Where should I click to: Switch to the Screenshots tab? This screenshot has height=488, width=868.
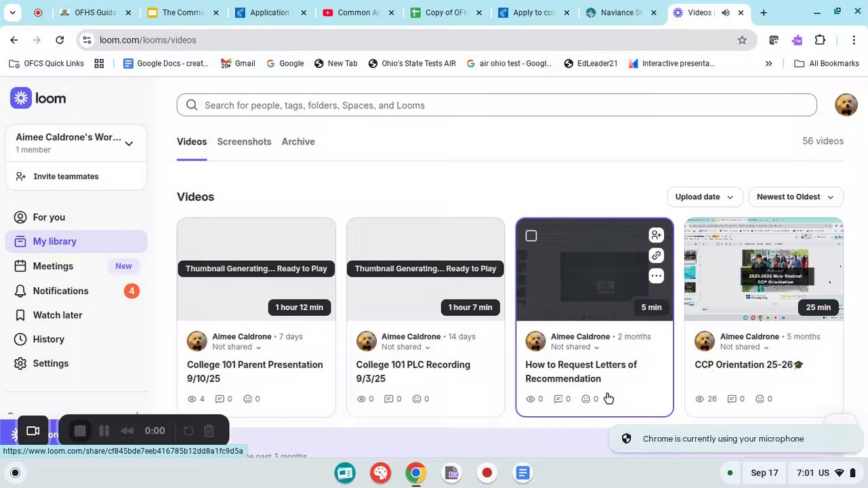tap(244, 142)
